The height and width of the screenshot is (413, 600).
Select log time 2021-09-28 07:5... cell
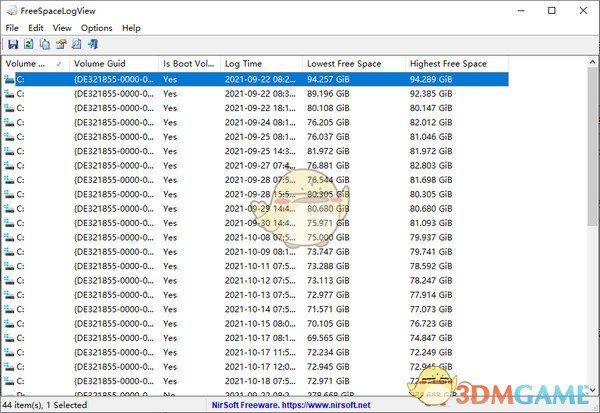click(260, 180)
